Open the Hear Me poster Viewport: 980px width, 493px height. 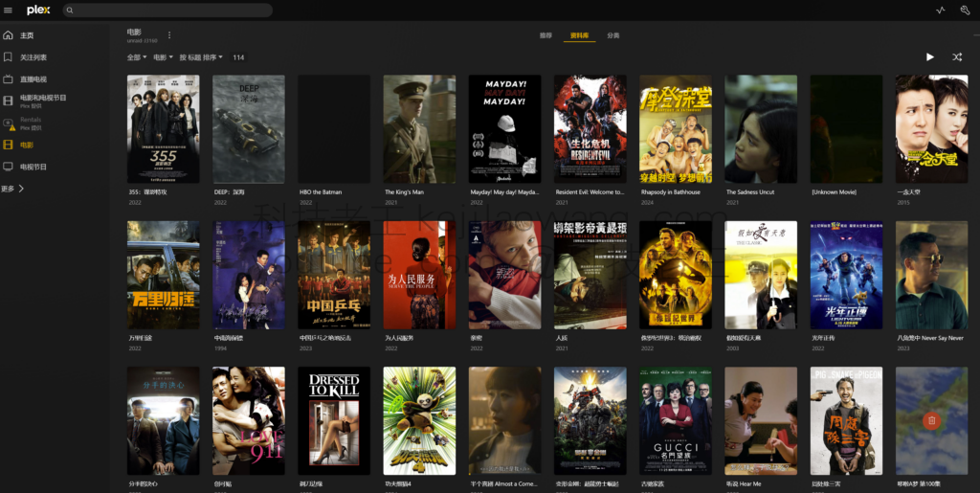(x=761, y=421)
